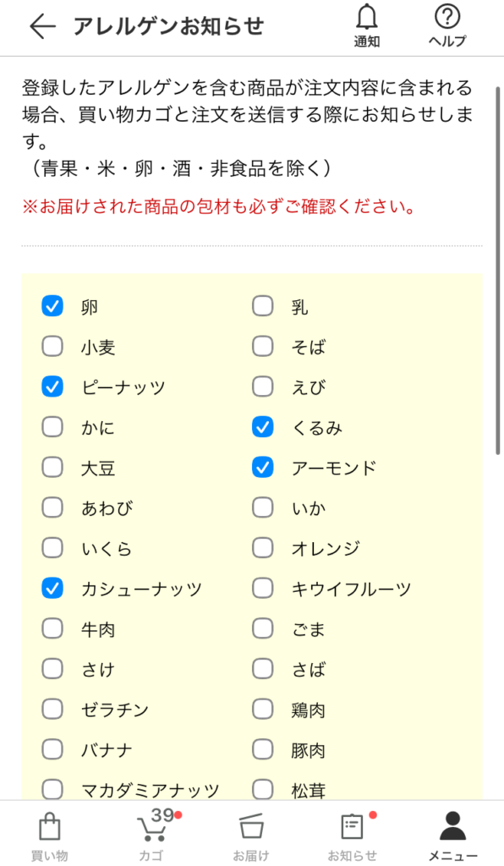The height and width of the screenshot is (866, 504).
Task: Enable the えび shrimp allergen
Action: click(x=262, y=387)
